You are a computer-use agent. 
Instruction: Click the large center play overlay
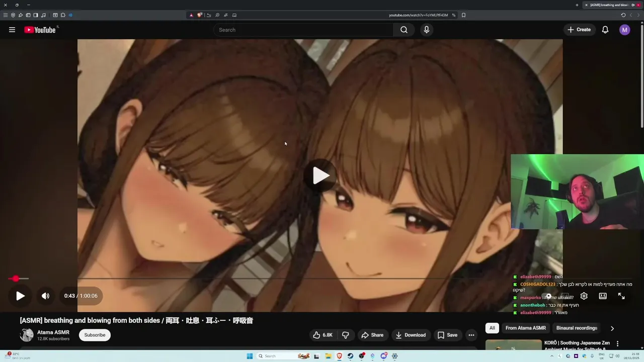point(321,175)
